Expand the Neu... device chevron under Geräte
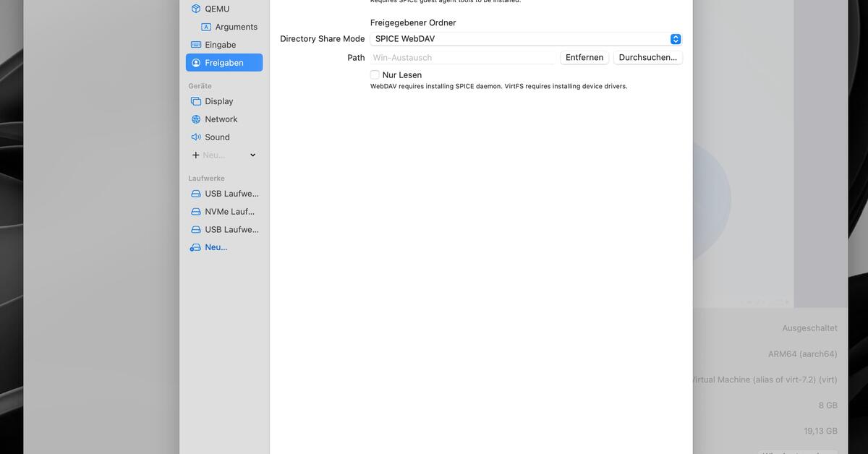The height and width of the screenshot is (454, 868). tap(252, 155)
